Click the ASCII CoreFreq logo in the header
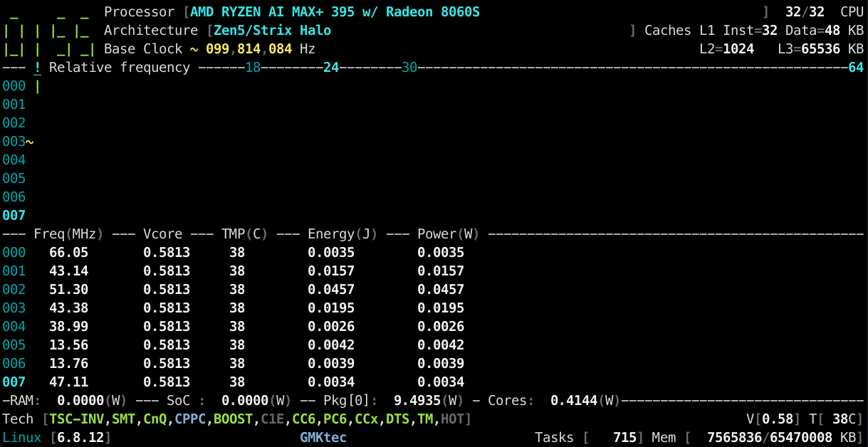Image resolution: width=868 pixels, height=447 pixels. point(49,31)
